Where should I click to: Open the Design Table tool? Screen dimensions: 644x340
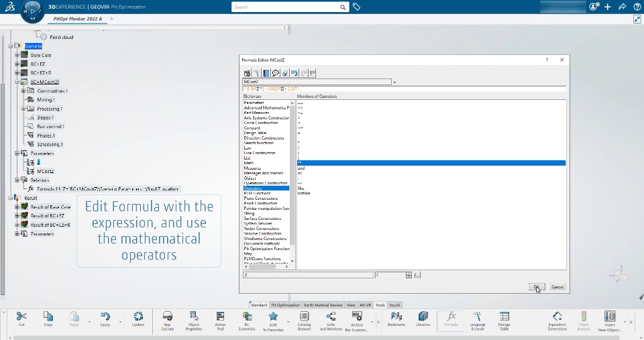(504, 321)
